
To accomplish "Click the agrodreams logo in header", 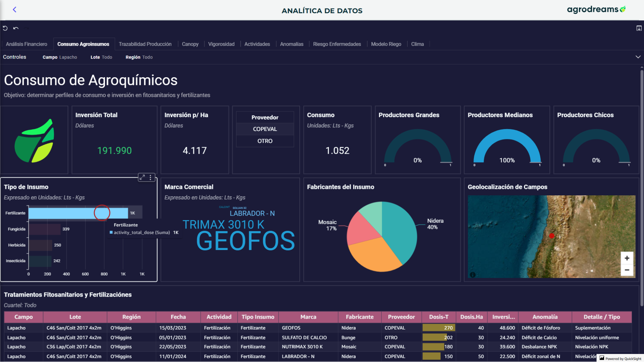I will pos(596,9).
